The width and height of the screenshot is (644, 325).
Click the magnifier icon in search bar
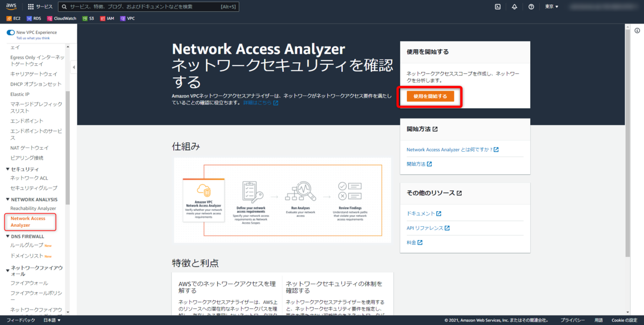click(64, 7)
